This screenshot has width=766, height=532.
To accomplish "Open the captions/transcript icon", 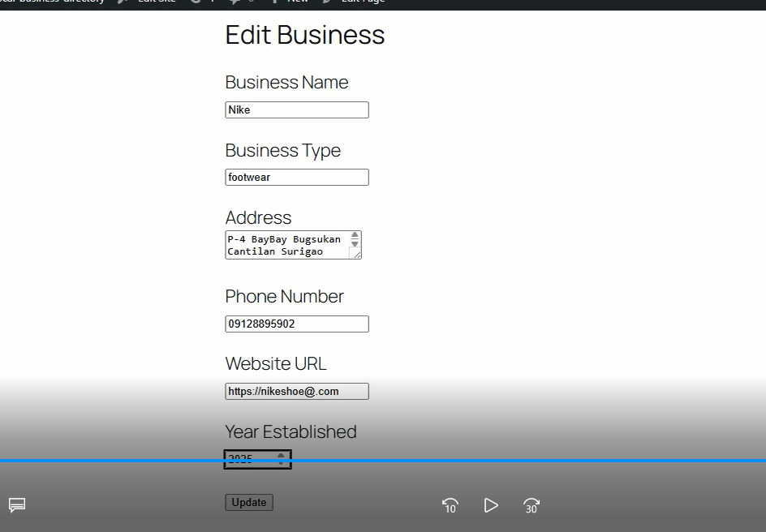I will [x=17, y=505].
